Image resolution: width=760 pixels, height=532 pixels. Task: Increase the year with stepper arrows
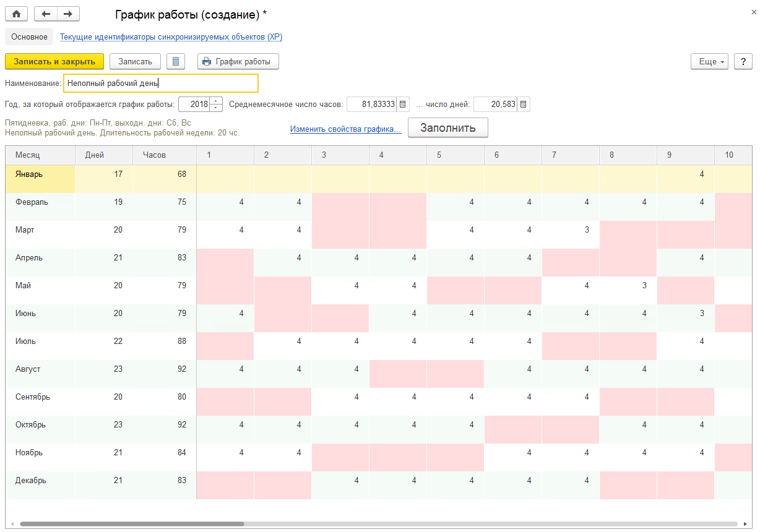(x=216, y=101)
